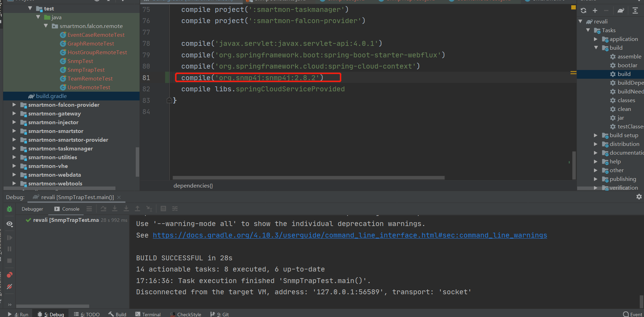Click the editor horizontal scrollbar
This screenshot has width=644, height=317.
[308, 177]
